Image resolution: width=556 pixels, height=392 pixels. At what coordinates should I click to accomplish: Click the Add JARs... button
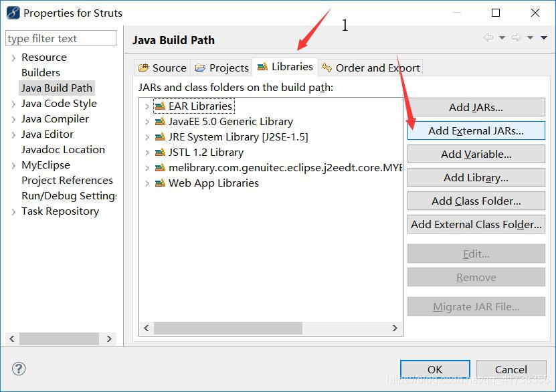476,107
